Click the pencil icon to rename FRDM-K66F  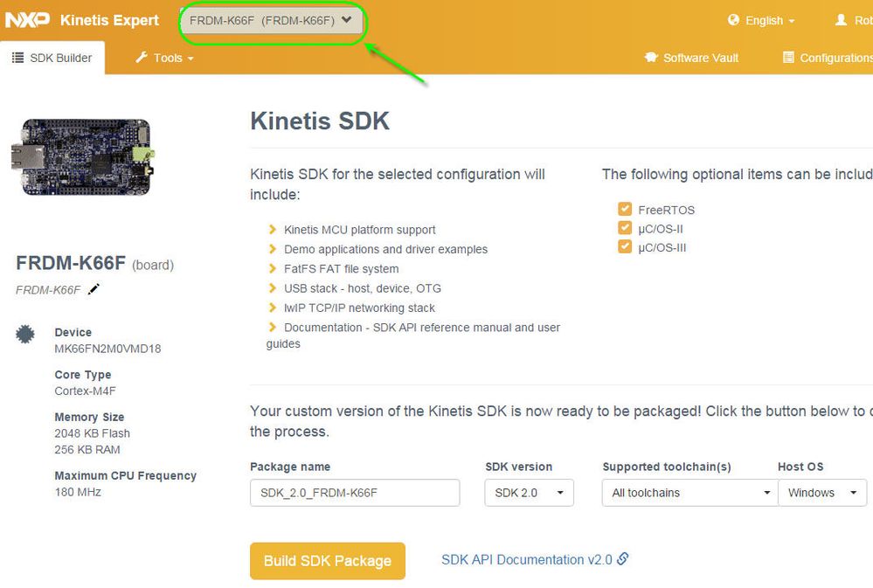click(94, 289)
